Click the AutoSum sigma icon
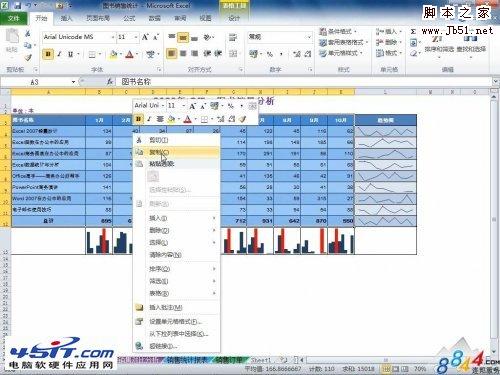The width and height of the screenshot is (500, 375). coord(413,32)
